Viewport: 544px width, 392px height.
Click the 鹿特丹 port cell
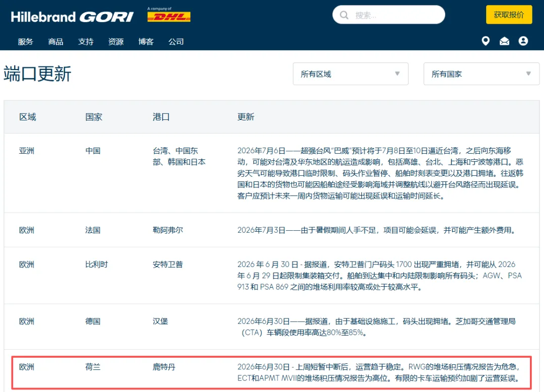164,367
